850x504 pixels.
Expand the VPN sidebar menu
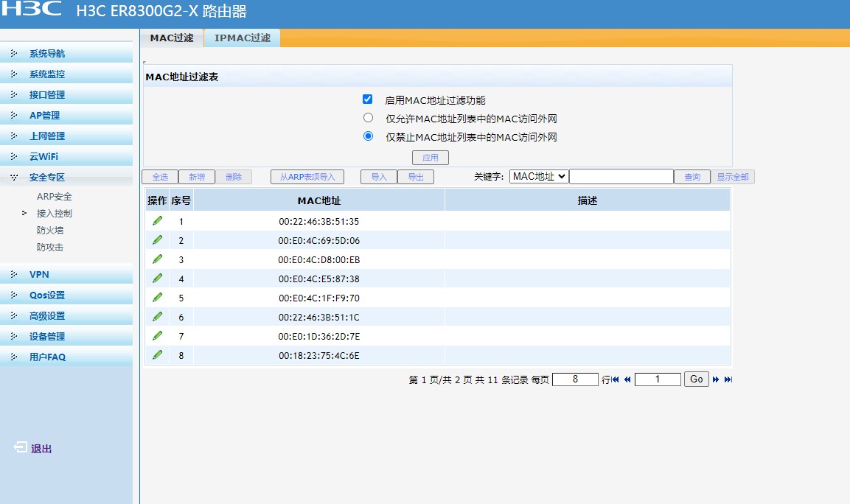point(39,274)
